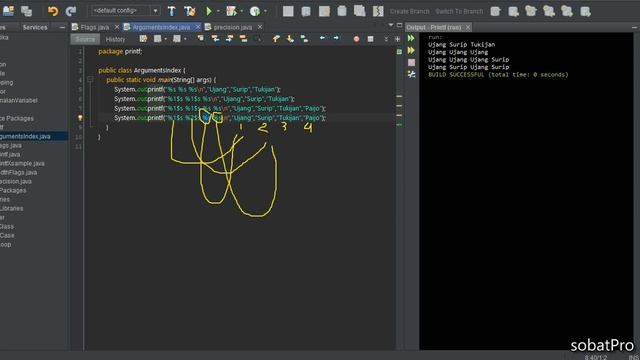Image resolution: width=640 pixels, height=360 pixels.
Task: Click the Clean and Build icon
Action: click(189, 11)
